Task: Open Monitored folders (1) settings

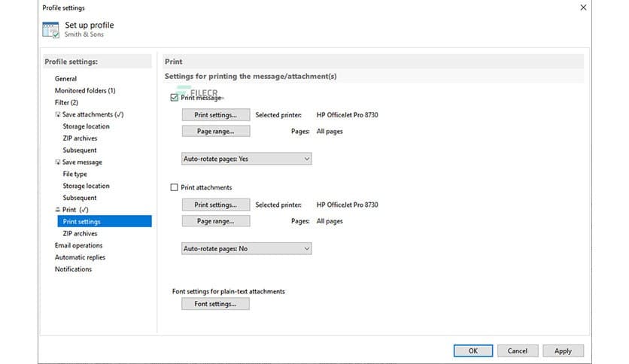Action: (x=85, y=90)
